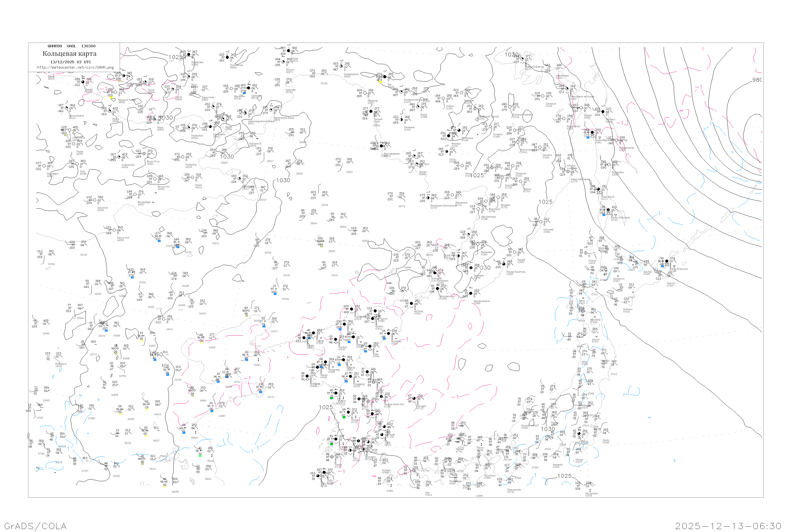Click the 1020 isobar label near Большой Шантар
798x532 pixels.
pos(511,55)
